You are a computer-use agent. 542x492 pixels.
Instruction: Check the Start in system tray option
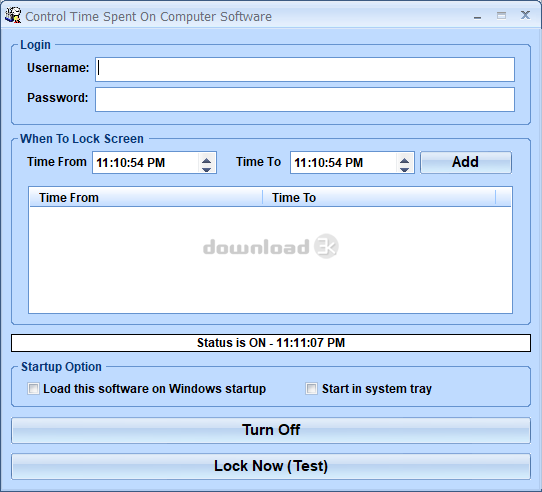coord(311,389)
